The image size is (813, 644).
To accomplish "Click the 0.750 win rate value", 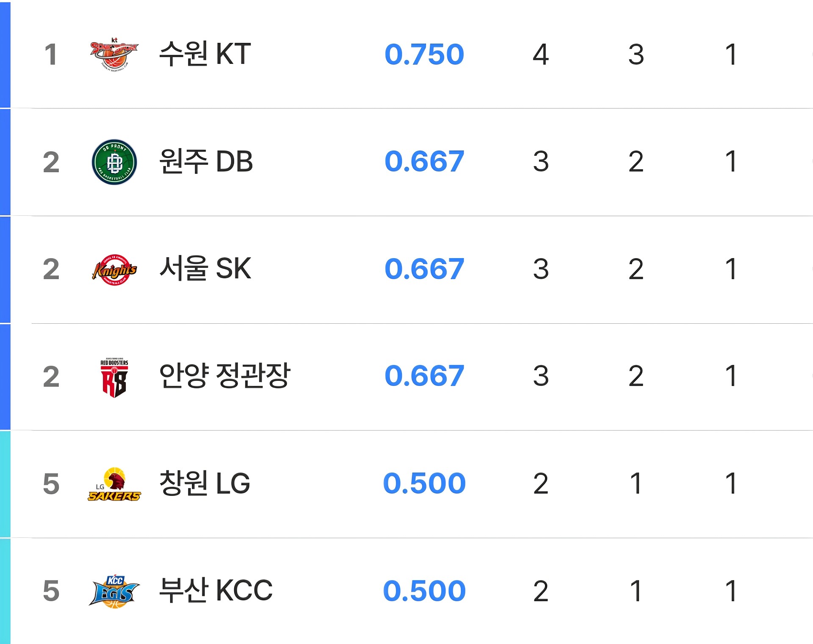I will [x=424, y=55].
